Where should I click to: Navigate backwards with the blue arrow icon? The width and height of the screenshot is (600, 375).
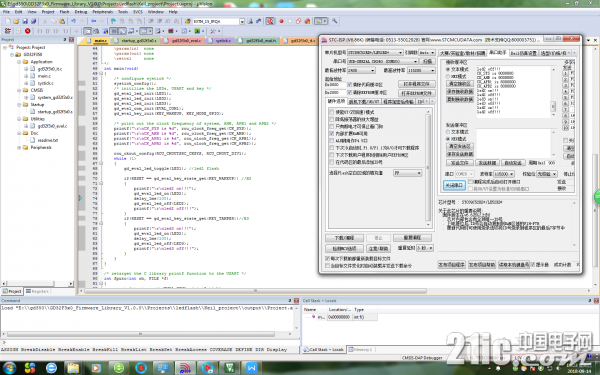94,21
